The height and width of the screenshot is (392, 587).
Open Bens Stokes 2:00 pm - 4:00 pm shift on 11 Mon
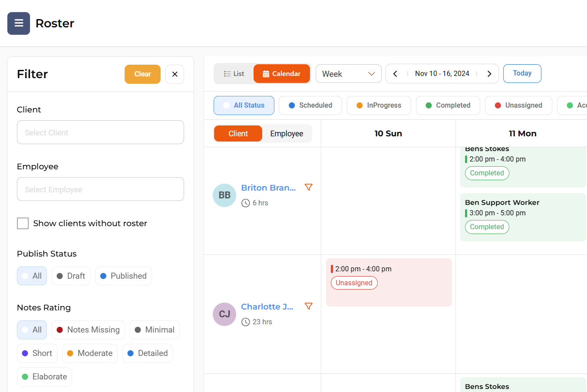tap(523, 167)
